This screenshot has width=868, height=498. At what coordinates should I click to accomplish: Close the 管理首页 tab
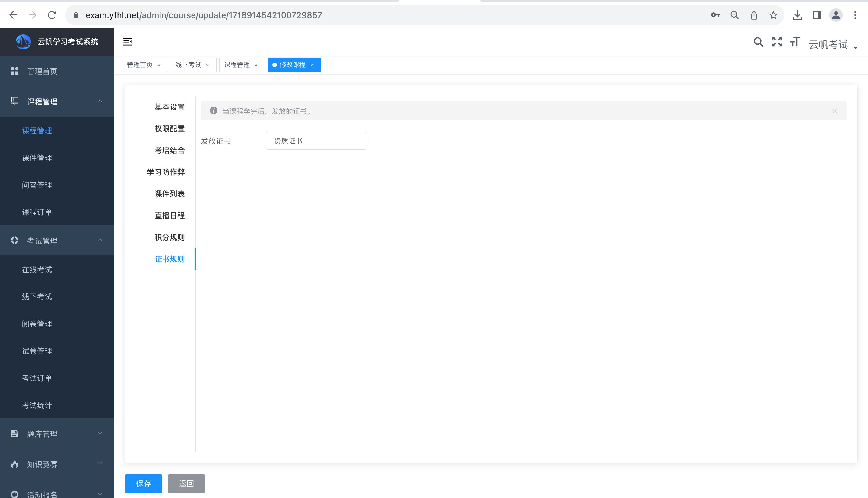click(159, 65)
